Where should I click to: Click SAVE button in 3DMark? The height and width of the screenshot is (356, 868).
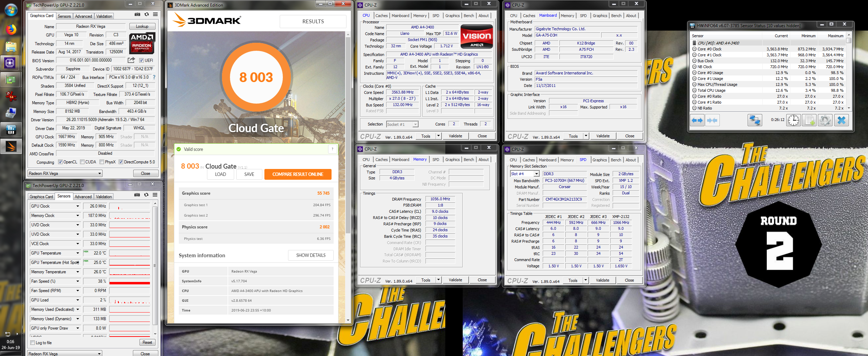click(x=249, y=174)
